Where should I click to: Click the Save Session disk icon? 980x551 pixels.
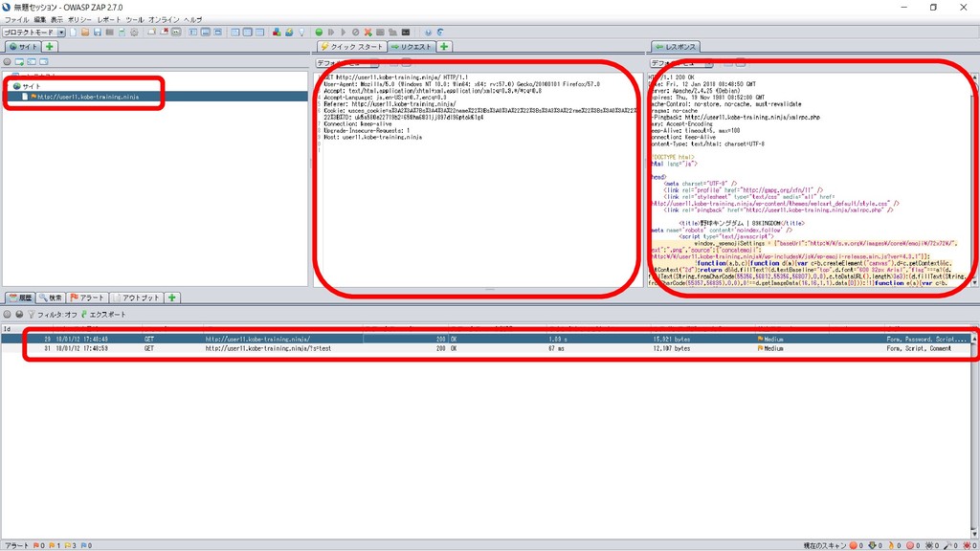click(x=98, y=33)
